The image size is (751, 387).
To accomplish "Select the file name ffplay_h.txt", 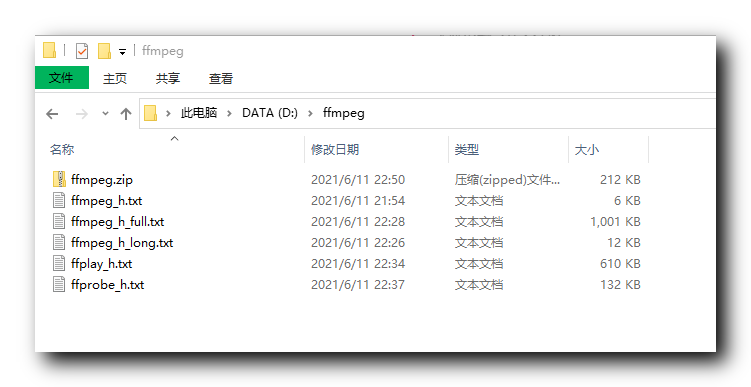I will pyautogui.click(x=101, y=264).
